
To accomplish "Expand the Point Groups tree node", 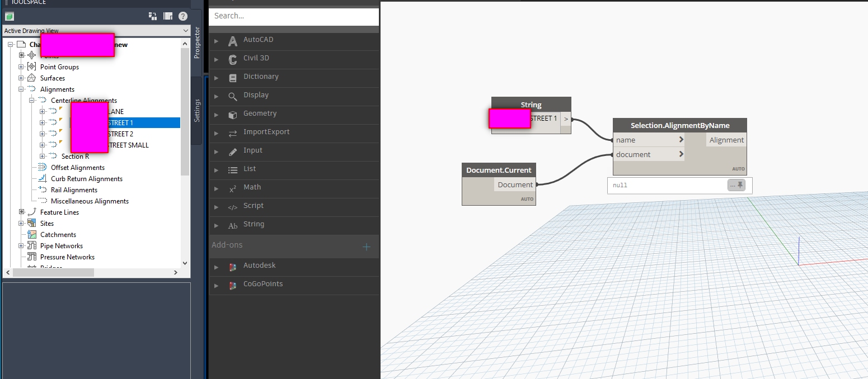I will 21,67.
